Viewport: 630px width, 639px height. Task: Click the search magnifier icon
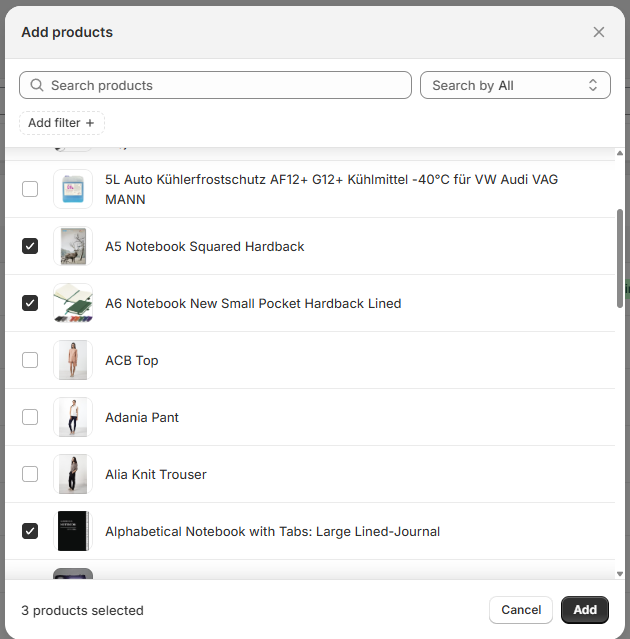(x=37, y=85)
